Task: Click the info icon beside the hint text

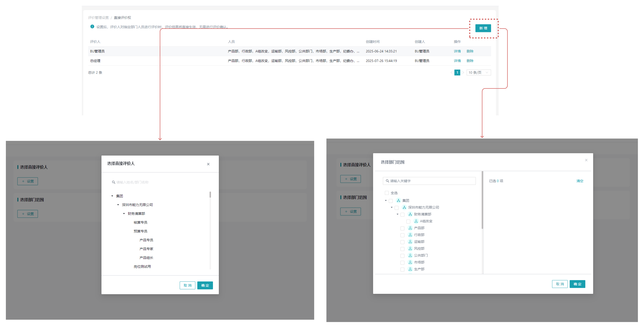Action: 92,27
